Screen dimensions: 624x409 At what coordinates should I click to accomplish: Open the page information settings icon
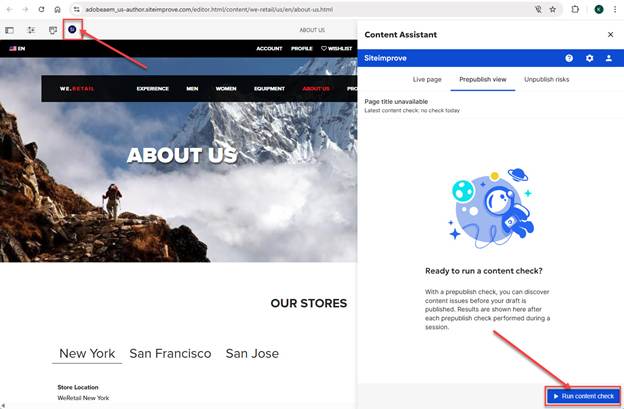tap(31, 30)
